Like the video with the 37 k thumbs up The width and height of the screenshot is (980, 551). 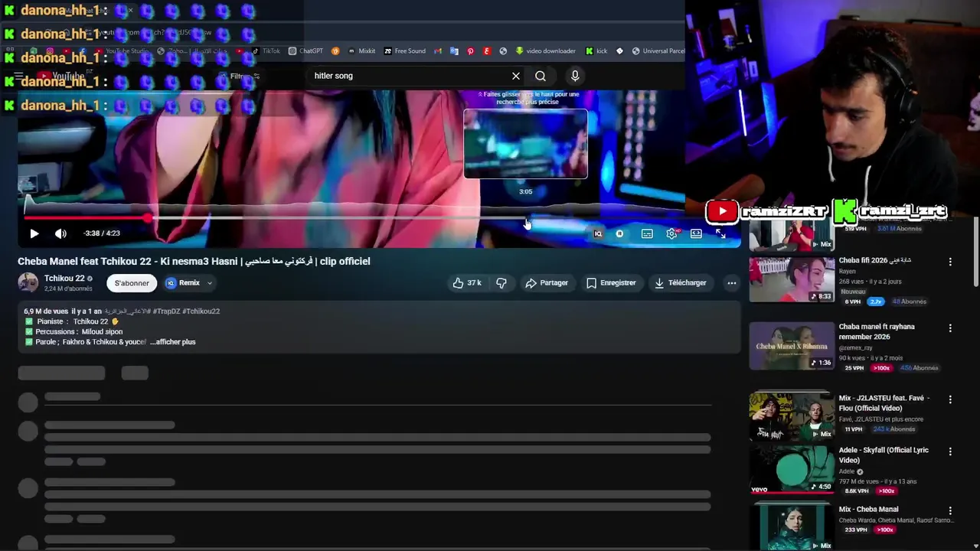(467, 283)
